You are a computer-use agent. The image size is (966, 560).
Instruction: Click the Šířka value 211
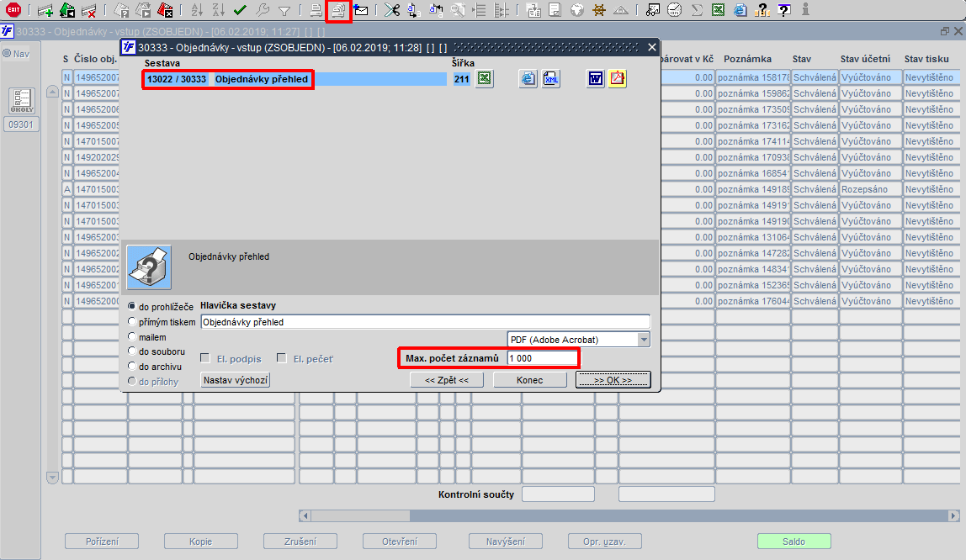pos(461,79)
